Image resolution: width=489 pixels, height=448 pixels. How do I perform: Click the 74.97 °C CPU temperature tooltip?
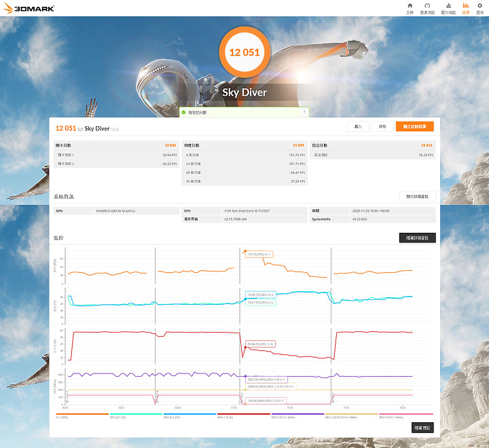tap(261, 303)
